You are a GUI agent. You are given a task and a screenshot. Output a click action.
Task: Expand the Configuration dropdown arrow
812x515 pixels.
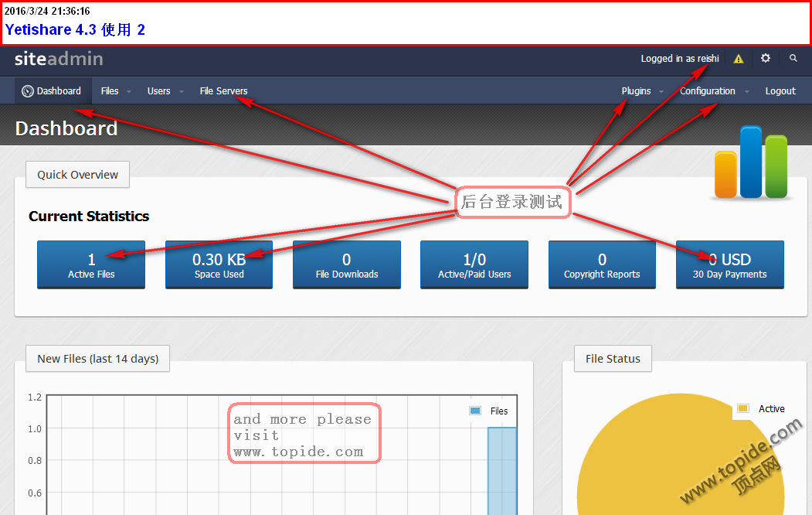coord(747,92)
